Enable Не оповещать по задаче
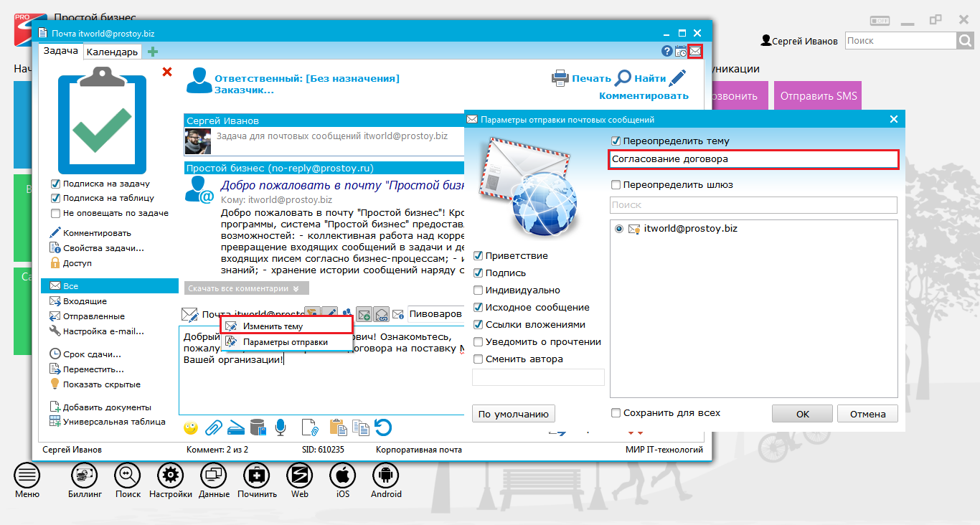The width and height of the screenshot is (980, 525). click(x=56, y=213)
